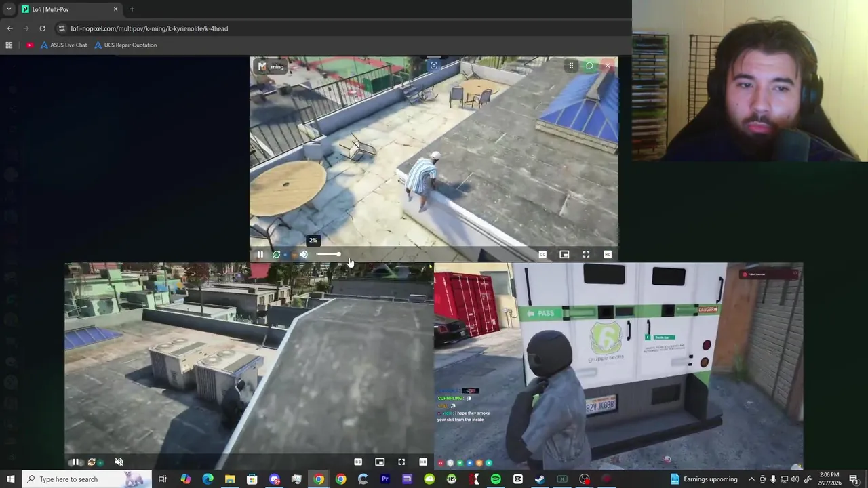Click the Type here to search box
Screen dimensions: 868x488
tap(86, 479)
